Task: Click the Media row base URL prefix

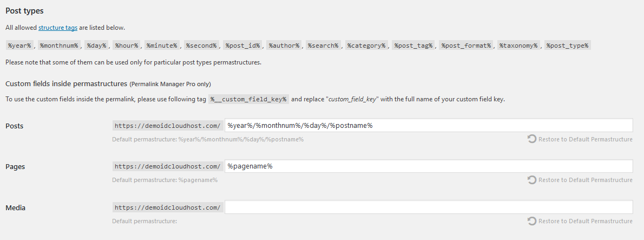Action: [168, 207]
